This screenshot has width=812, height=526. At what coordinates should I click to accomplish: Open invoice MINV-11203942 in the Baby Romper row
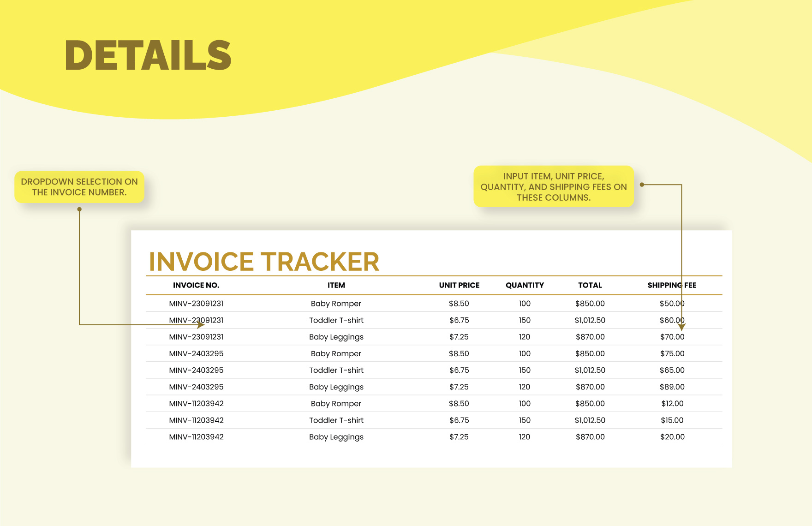[x=196, y=403]
